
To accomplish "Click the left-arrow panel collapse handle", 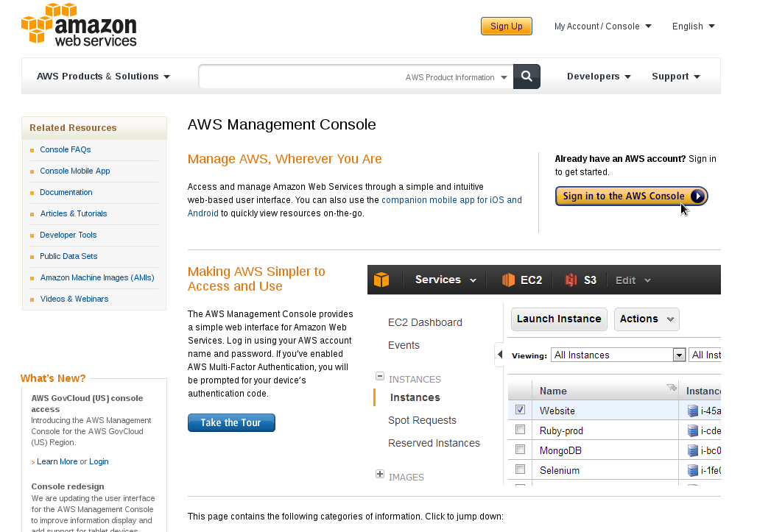I will coord(500,355).
